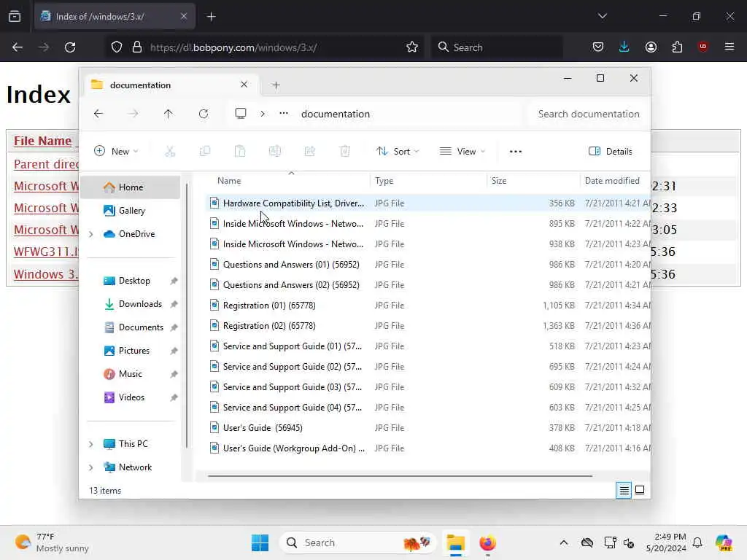Click the Cut icon in Explorer toolbar
This screenshot has height=560, width=747.
(170, 152)
